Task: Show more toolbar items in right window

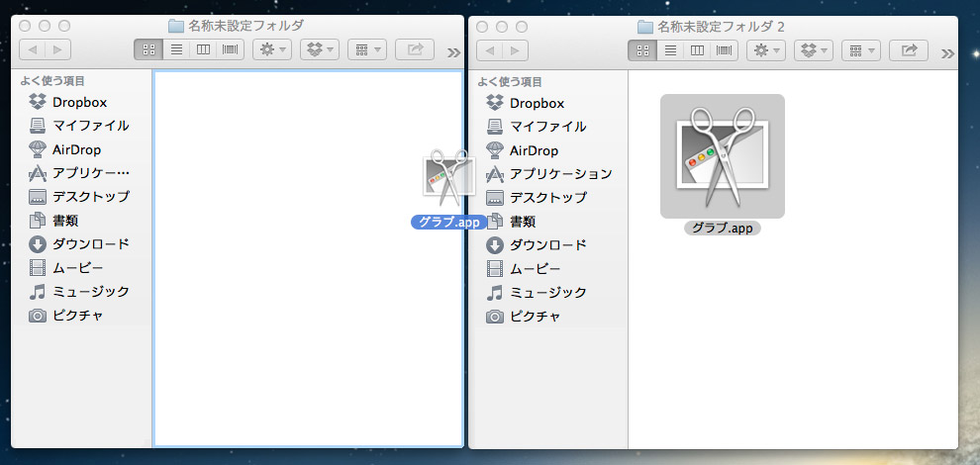Action: coord(947,53)
